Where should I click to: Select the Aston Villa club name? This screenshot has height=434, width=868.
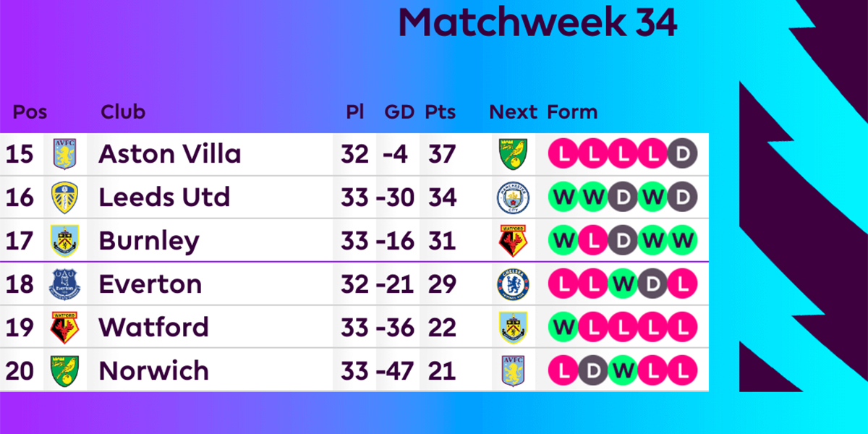pos(170,154)
